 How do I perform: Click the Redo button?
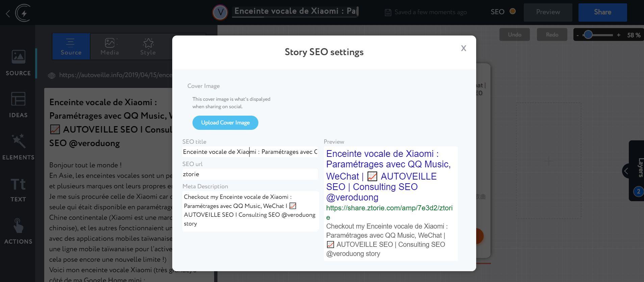pos(552,35)
